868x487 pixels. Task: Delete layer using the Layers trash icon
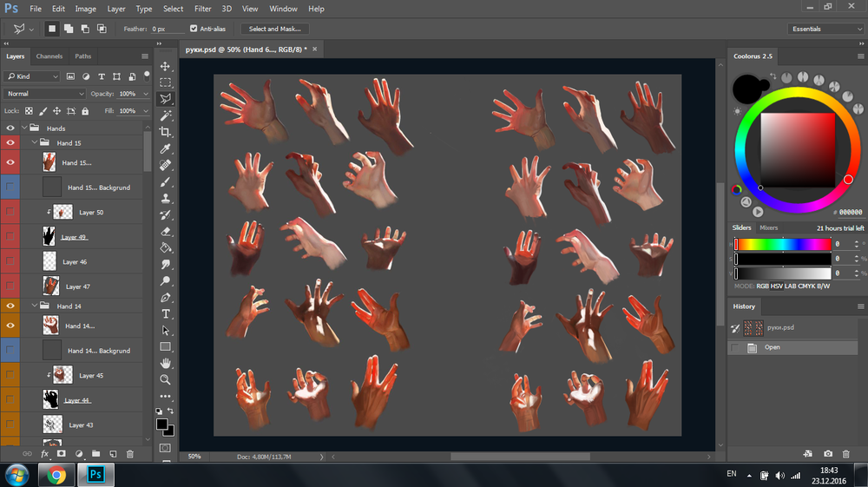[130, 453]
